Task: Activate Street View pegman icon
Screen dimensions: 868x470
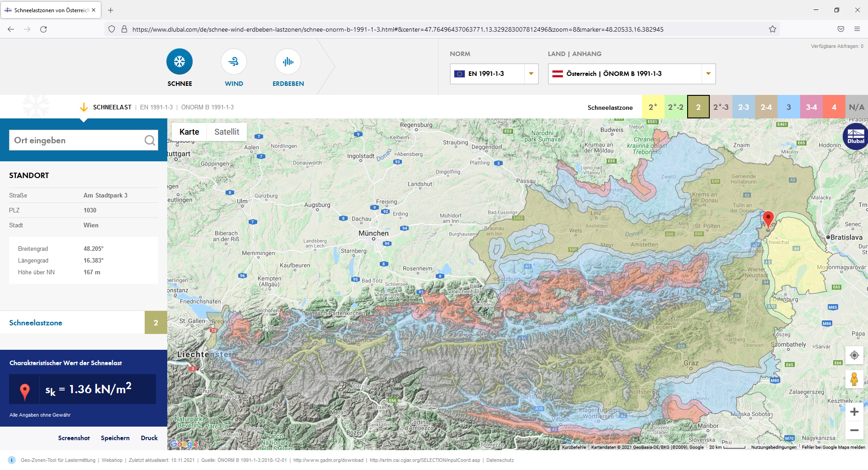Action: 854,379
